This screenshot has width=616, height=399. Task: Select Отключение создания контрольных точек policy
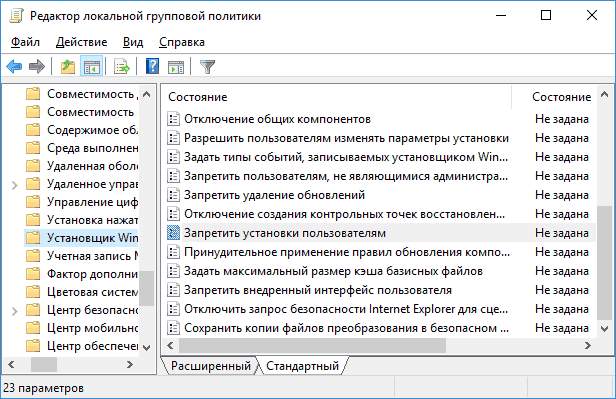(380, 214)
